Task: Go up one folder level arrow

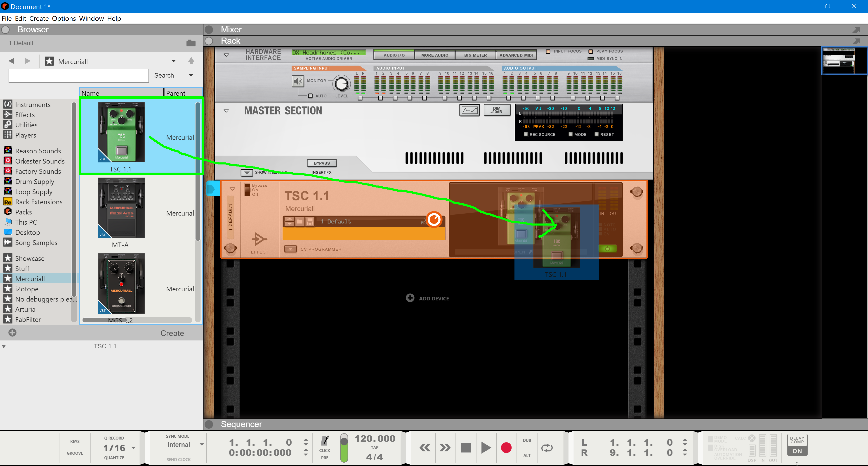Action: [191, 61]
